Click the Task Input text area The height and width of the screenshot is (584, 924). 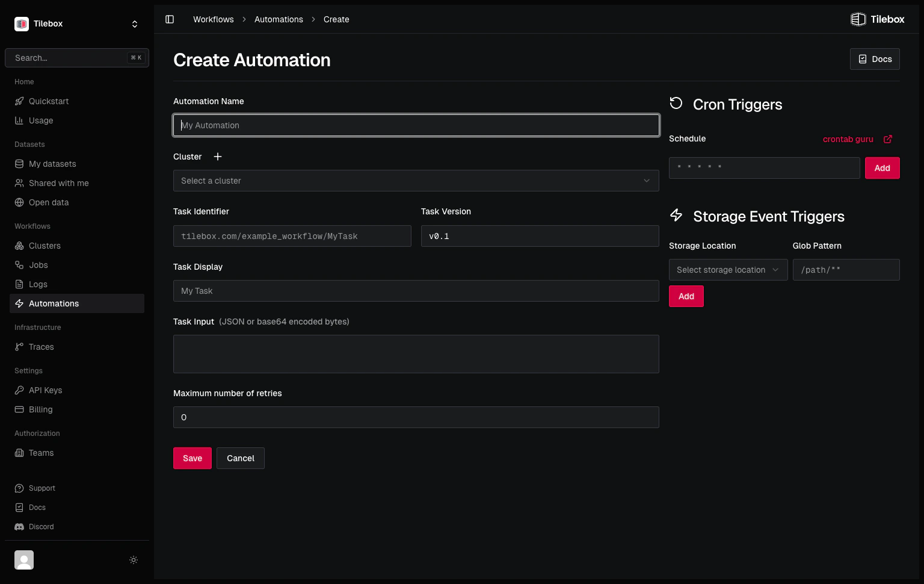pyautogui.click(x=416, y=354)
